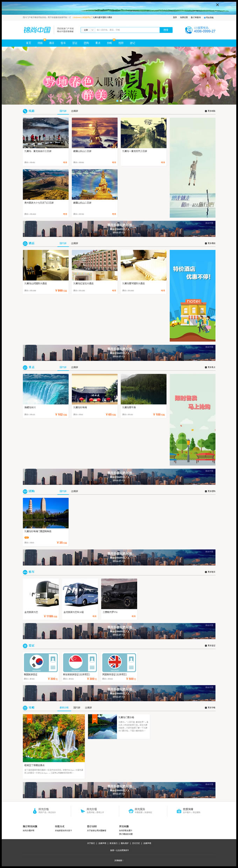Click the 救援保障 first-aid kit icon

(179, 811)
